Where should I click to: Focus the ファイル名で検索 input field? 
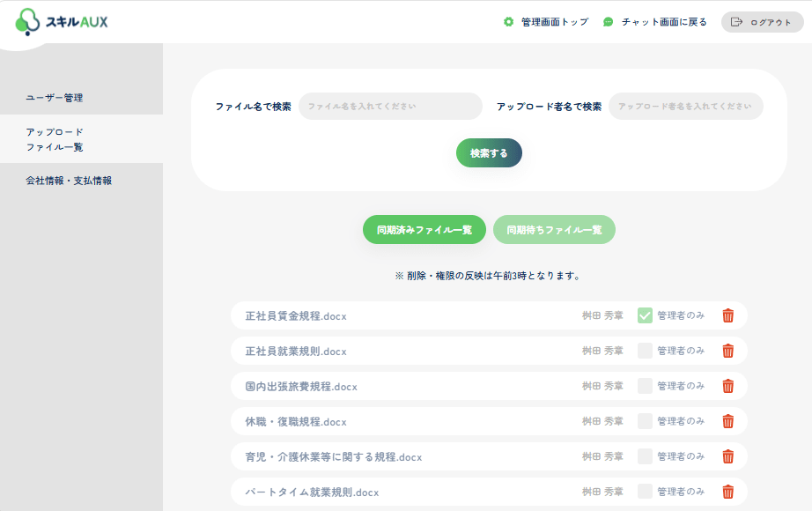390,107
